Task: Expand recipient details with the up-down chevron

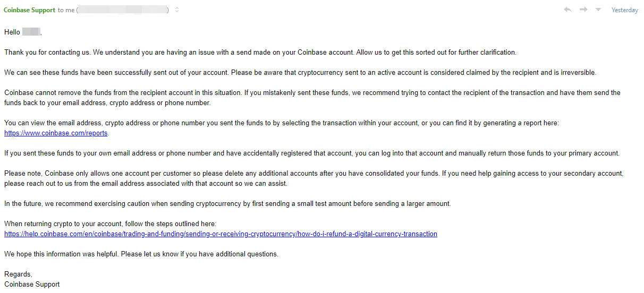Action: pyautogui.click(x=177, y=10)
